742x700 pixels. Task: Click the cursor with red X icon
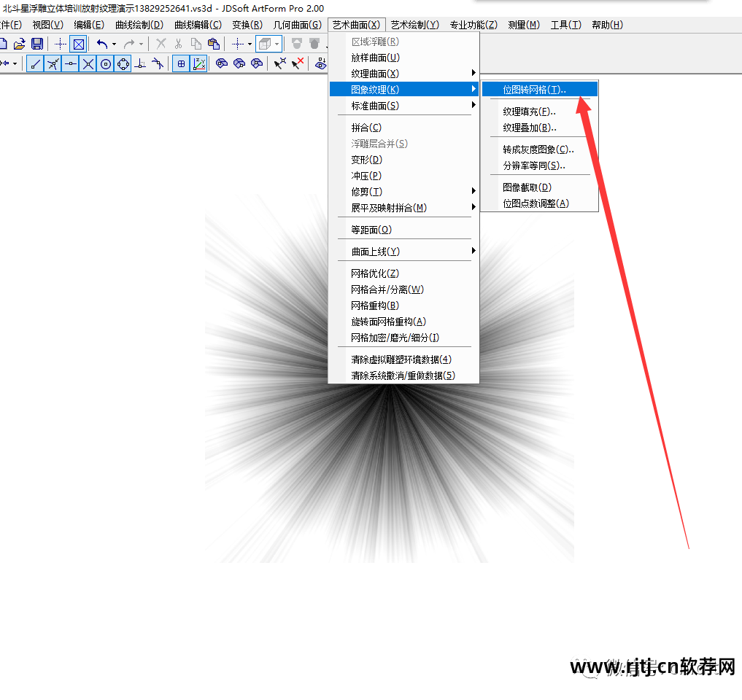point(298,63)
